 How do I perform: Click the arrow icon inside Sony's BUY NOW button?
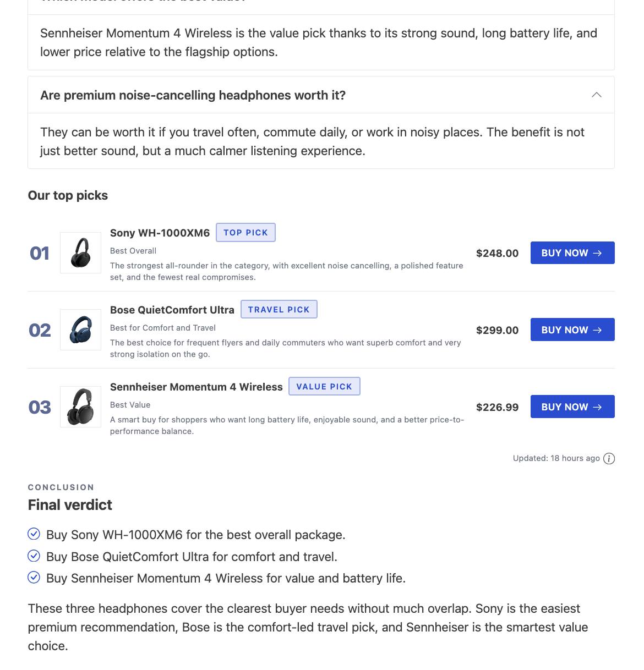[598, 253]
